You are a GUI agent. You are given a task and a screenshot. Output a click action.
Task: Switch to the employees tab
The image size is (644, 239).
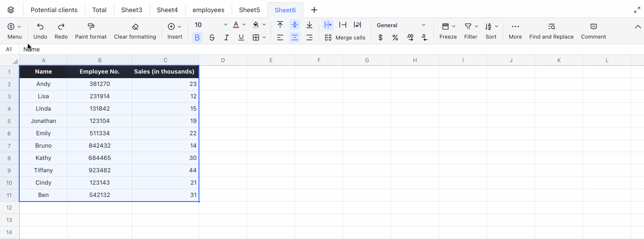coord(209,10)
